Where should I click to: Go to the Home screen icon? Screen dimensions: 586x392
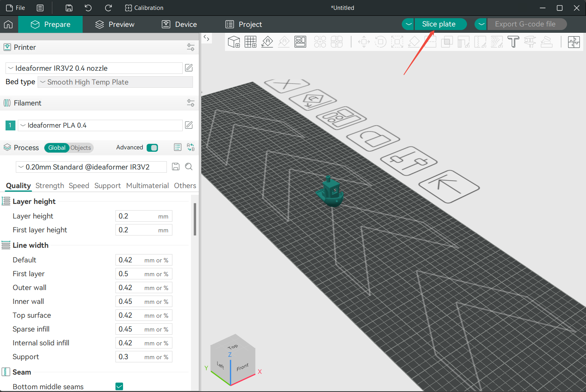[x=8, y=24]
